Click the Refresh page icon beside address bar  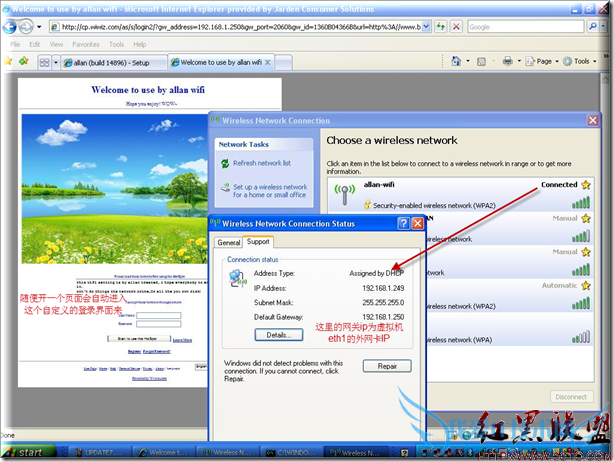(x=439, y=27)
